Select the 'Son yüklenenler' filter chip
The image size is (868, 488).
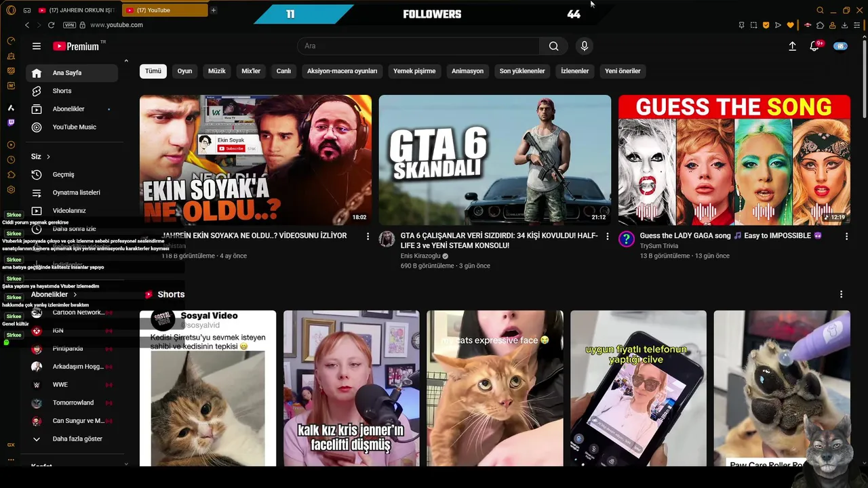(x=522, y=71)
